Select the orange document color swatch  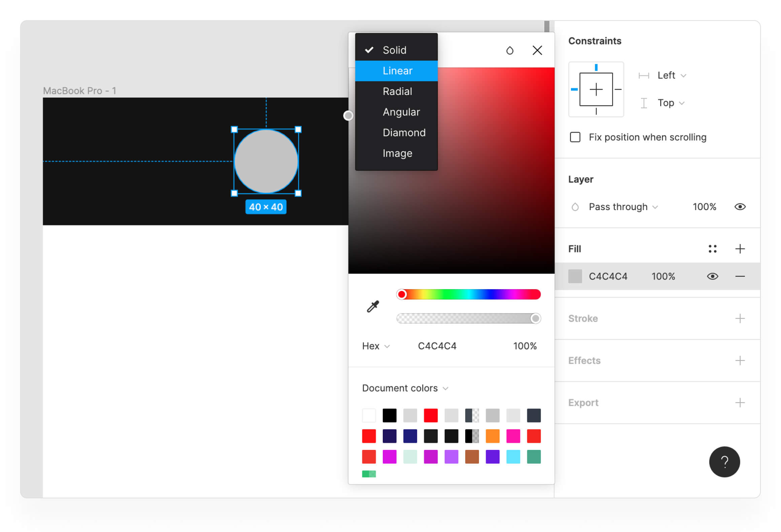[492, 436]
